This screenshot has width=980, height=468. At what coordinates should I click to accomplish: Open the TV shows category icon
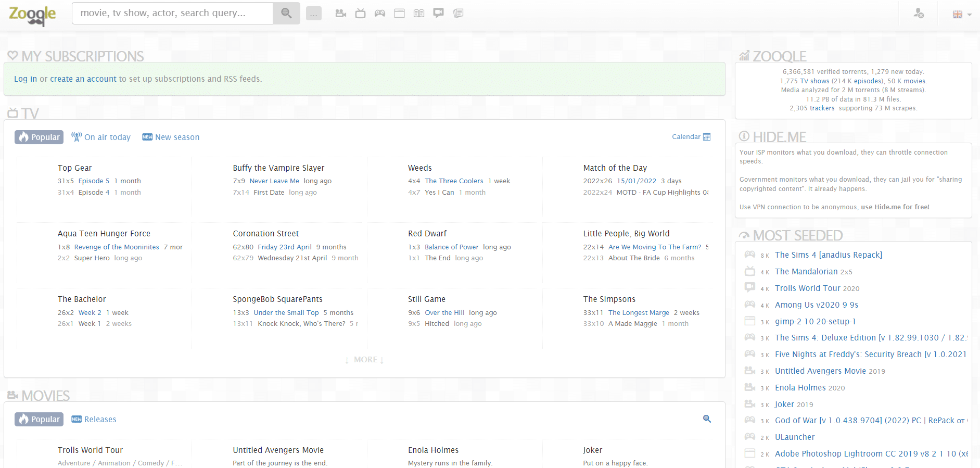(360, 14)
